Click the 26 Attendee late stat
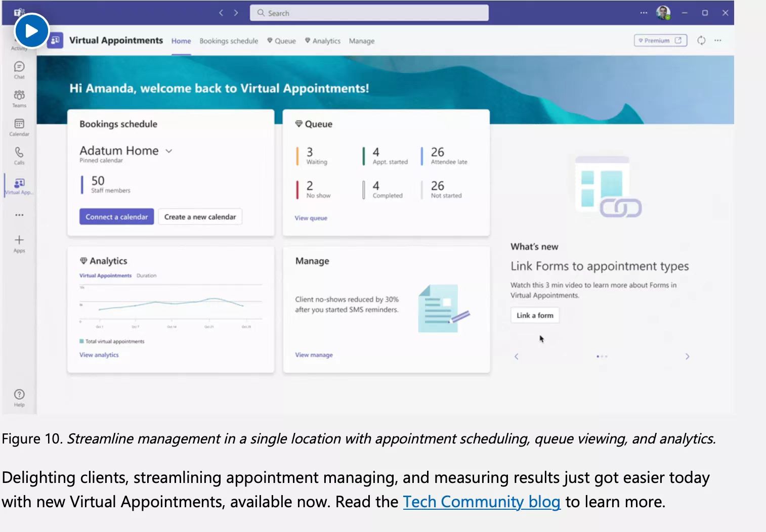Image resolution: width=766 pixels, height=532 pixels. [x=444, y=156]
